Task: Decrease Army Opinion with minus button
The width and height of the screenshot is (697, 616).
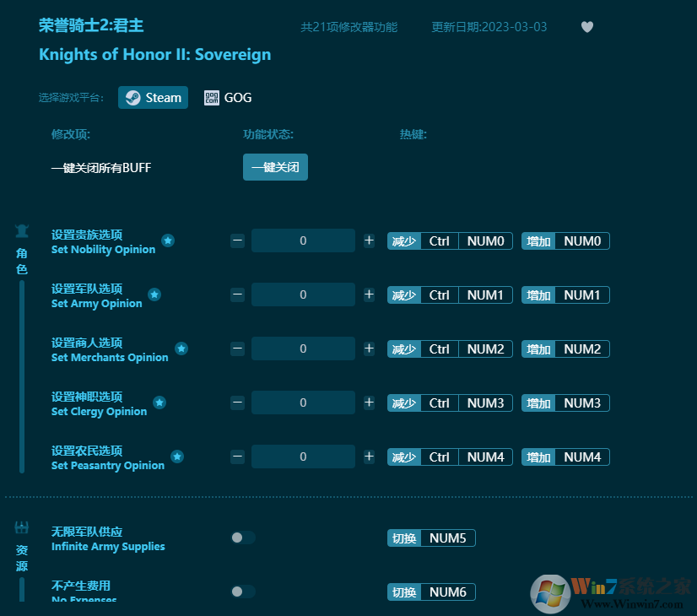Action: [x=237, y=294]
